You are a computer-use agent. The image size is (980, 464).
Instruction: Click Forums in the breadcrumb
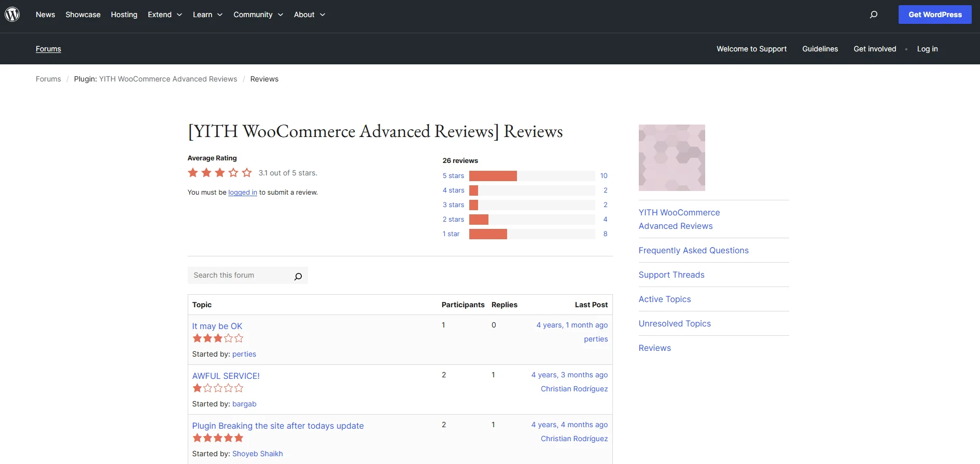click(48, 79)
